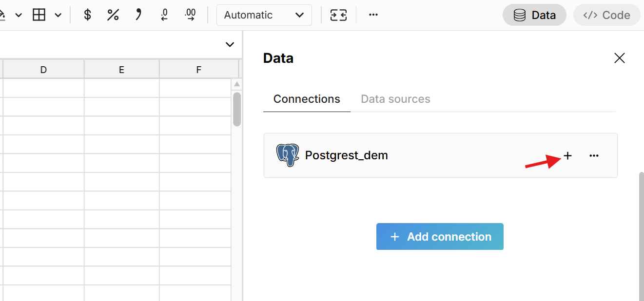644x301 pixels.
Task: Apply comma thousands separator format
Action: (x=138, y=15)
